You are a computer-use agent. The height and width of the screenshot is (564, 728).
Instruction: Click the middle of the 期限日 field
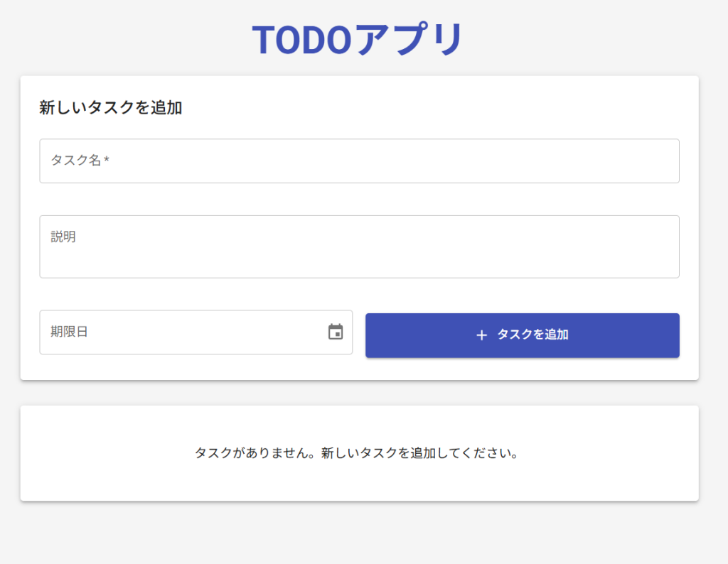pyautogui.click(x=196, y=332)
